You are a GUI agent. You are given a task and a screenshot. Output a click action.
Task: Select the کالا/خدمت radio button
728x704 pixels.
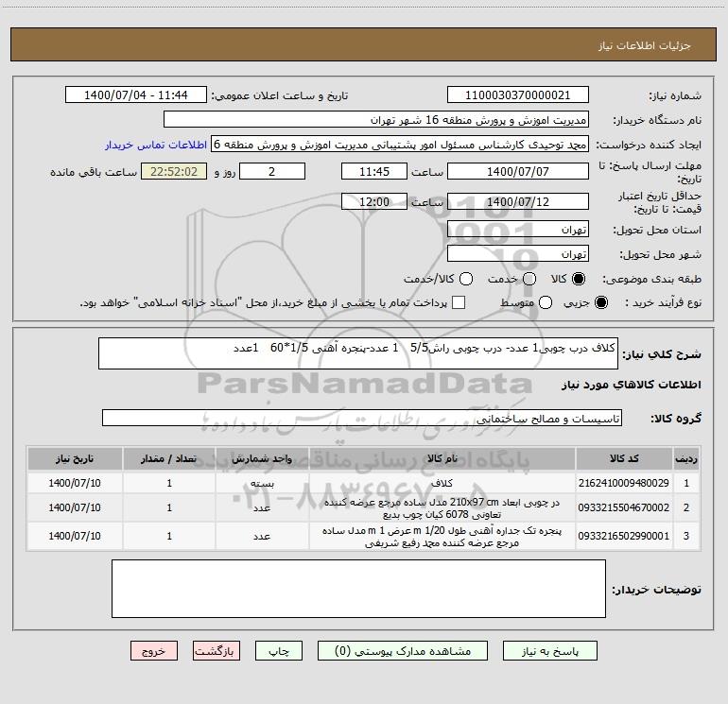click(x=466, y=279)
